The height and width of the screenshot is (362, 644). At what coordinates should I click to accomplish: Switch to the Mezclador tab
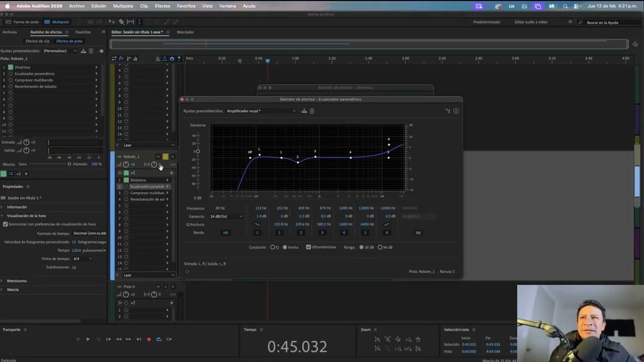click(185, 32)
